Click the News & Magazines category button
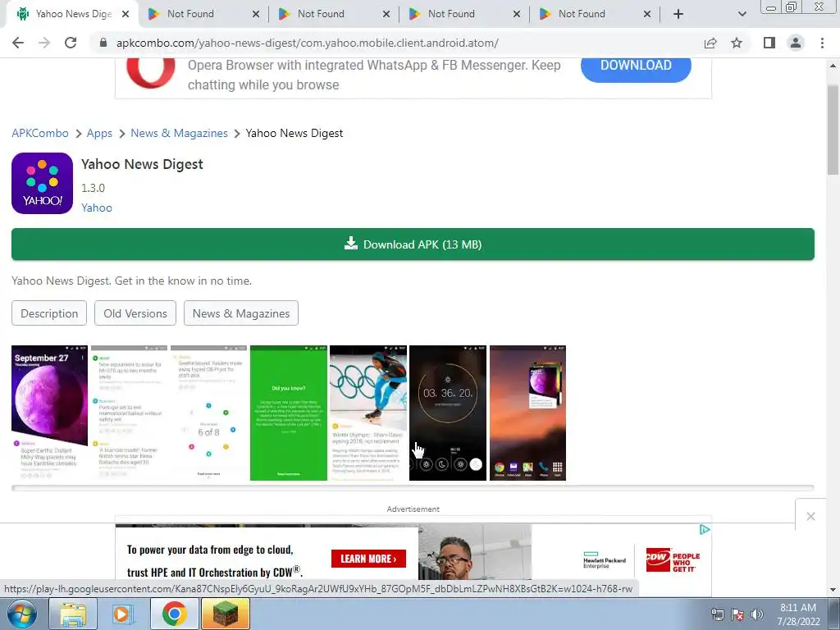The height and width of the screenshot is (630, 840). pyautogui.click(x=241, y=313)
